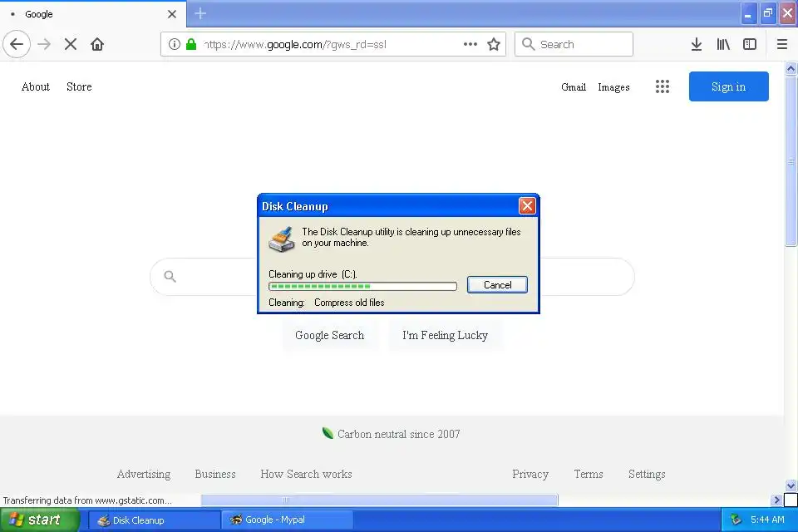Viewport: 798px width, 532px height.
Task: Bookmark this page with the star
Action: (494, 44)
